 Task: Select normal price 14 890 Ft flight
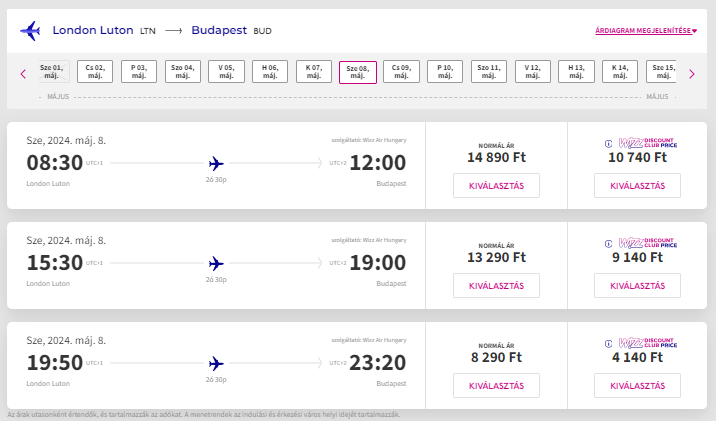point(496,186)
